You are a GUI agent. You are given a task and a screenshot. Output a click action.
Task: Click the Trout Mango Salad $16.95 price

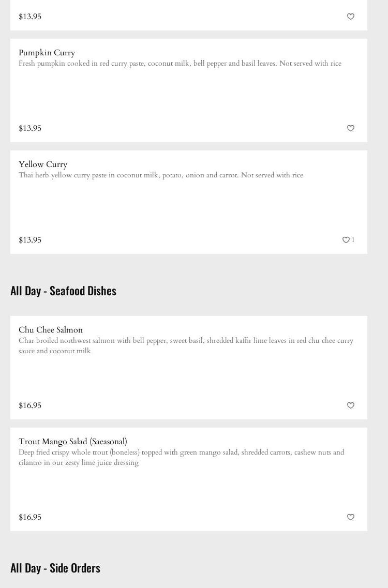coord(30,517)
